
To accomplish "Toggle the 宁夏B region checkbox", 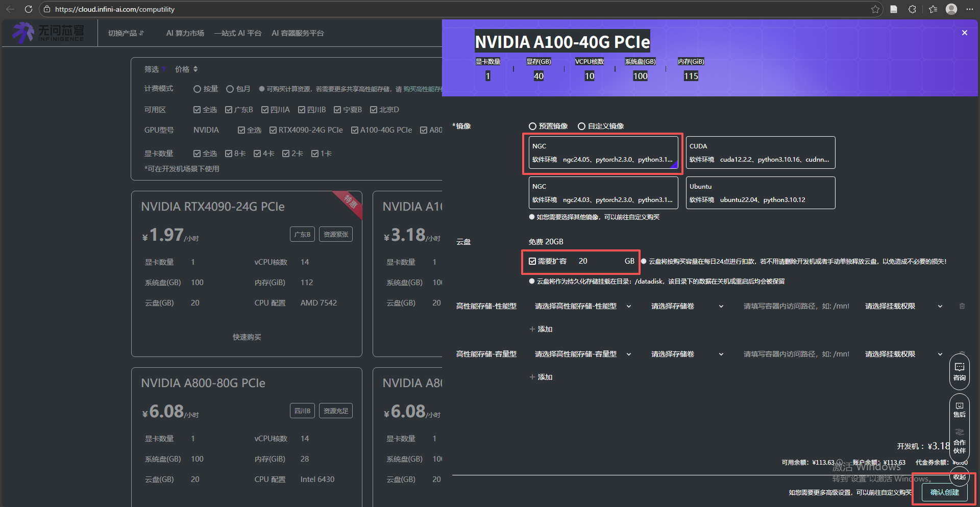I will coord(337,110).
